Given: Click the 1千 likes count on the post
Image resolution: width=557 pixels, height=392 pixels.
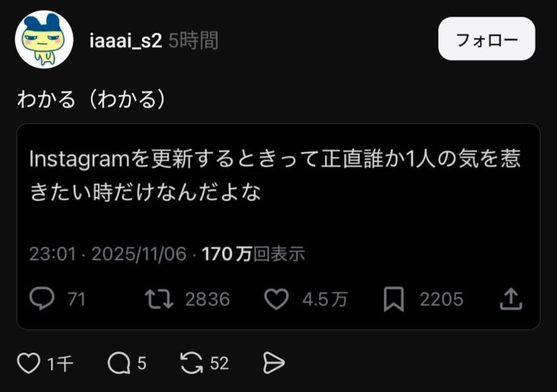Looking at the screenshot, I should point(60,364).
